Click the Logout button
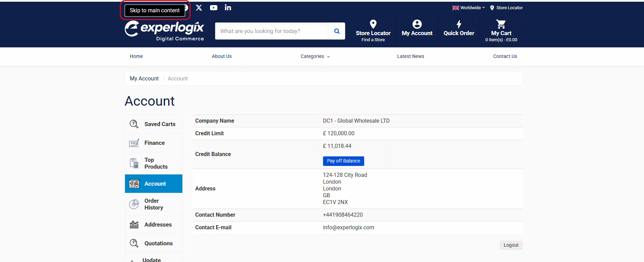 point(511,245)
